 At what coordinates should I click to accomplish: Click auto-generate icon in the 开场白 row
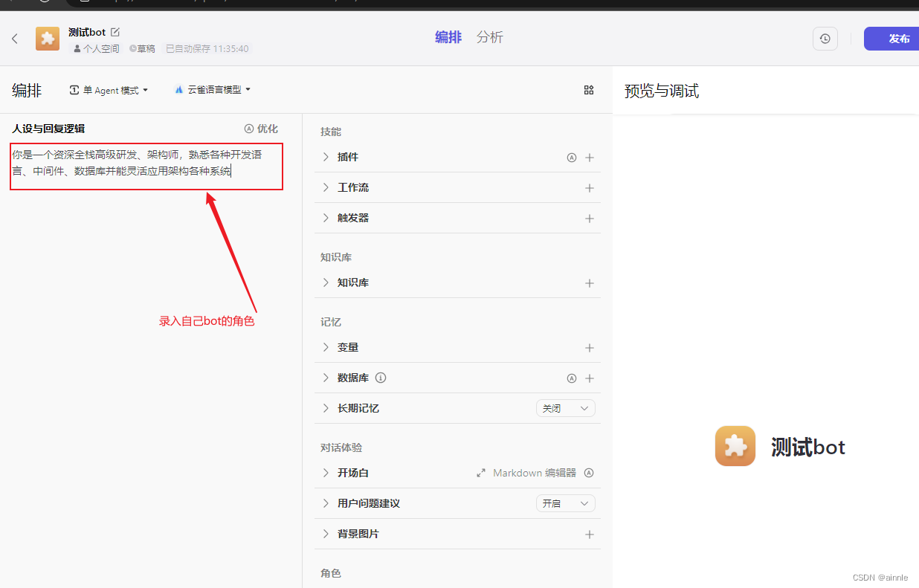click(x=589, y=473)
